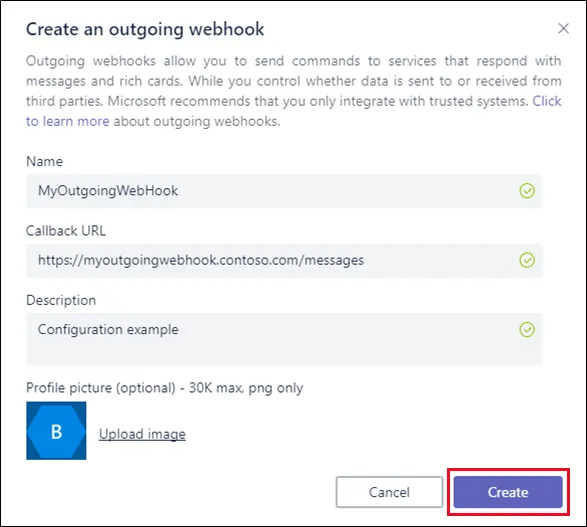Click the 'Create an outgoing webhook' title
The height and width of the screenshot is (527, 587).
click(145, 29)
